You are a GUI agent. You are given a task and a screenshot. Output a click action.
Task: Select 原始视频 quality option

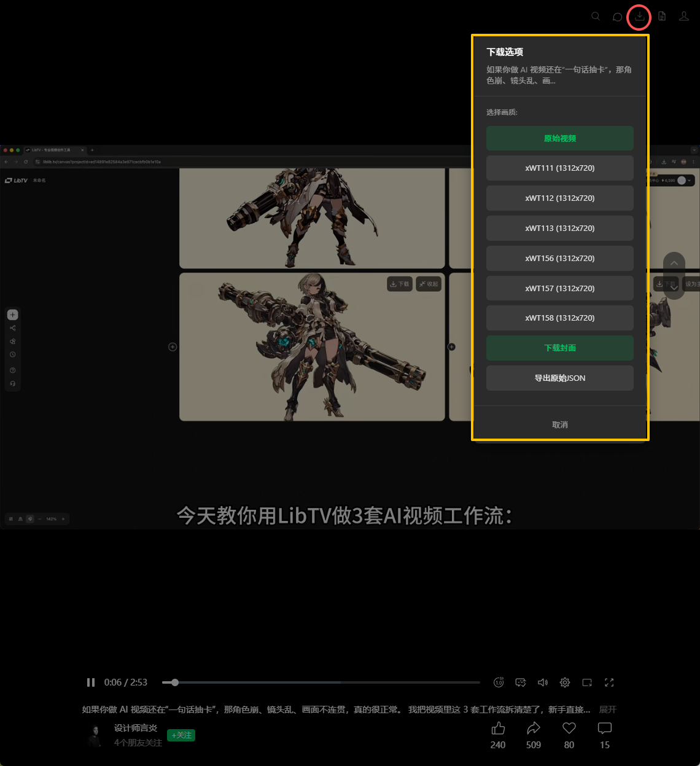560,138
